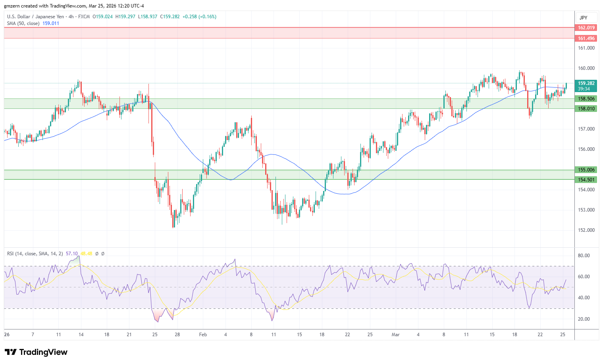
Task: Click the 26 date label on the time axis
Action: point(7,335)
